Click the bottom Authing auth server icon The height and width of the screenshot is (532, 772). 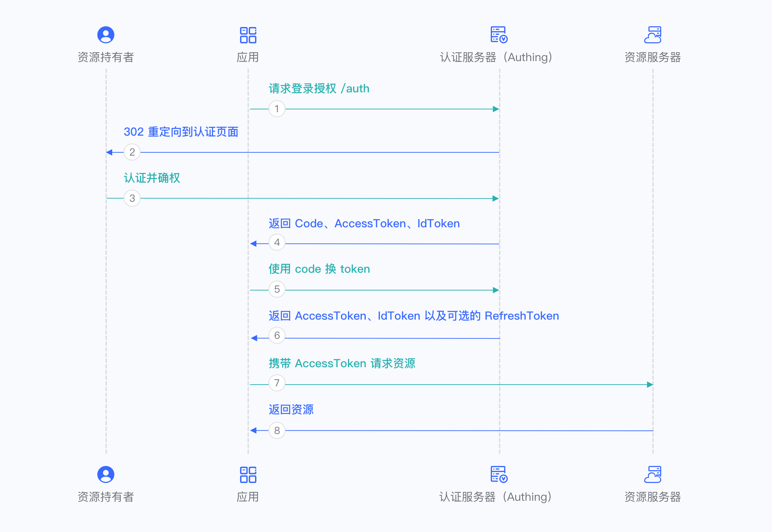(x=499, y=474)
